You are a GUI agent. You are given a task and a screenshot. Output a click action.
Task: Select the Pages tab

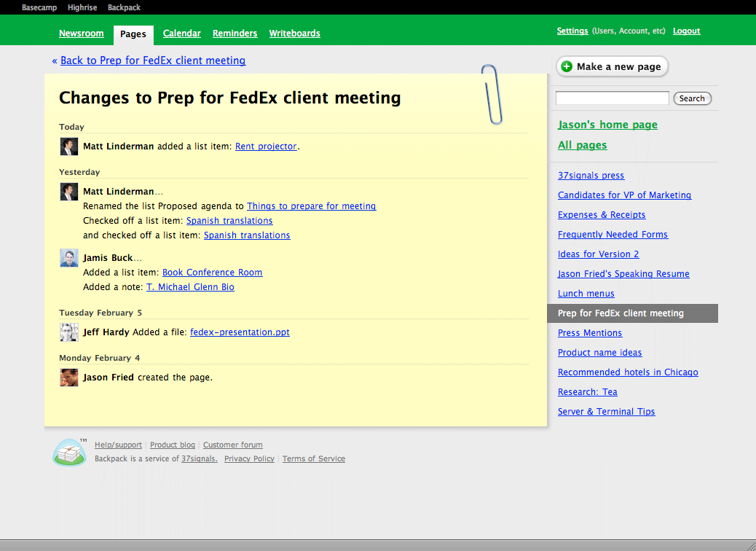(x=133, y=34)
